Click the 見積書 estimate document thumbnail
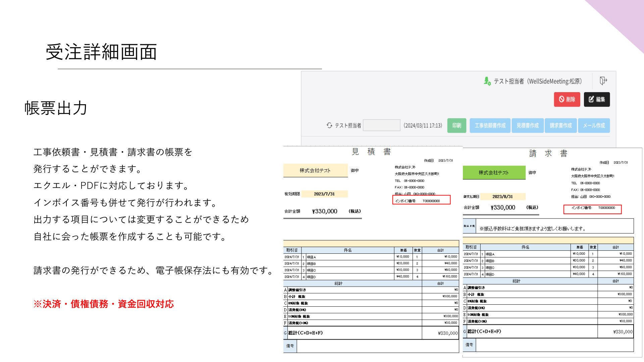The height and width of the screenshot is (362, 644). point(371,250)
